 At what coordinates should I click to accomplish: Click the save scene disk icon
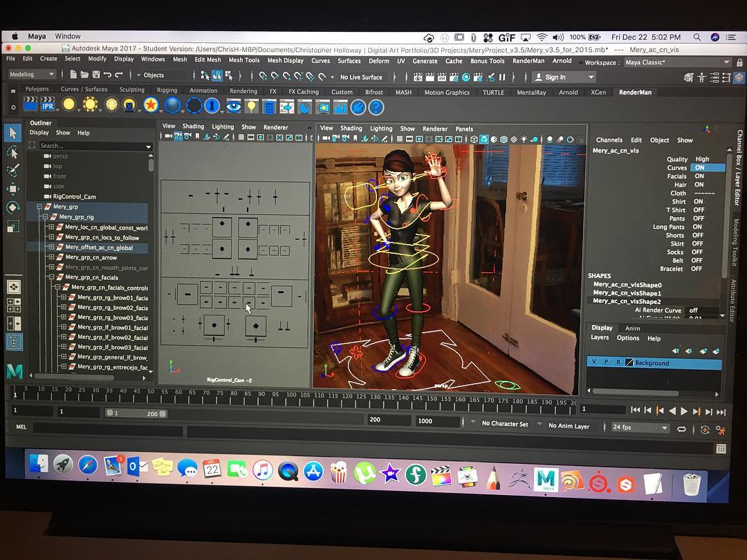point(95,74)
